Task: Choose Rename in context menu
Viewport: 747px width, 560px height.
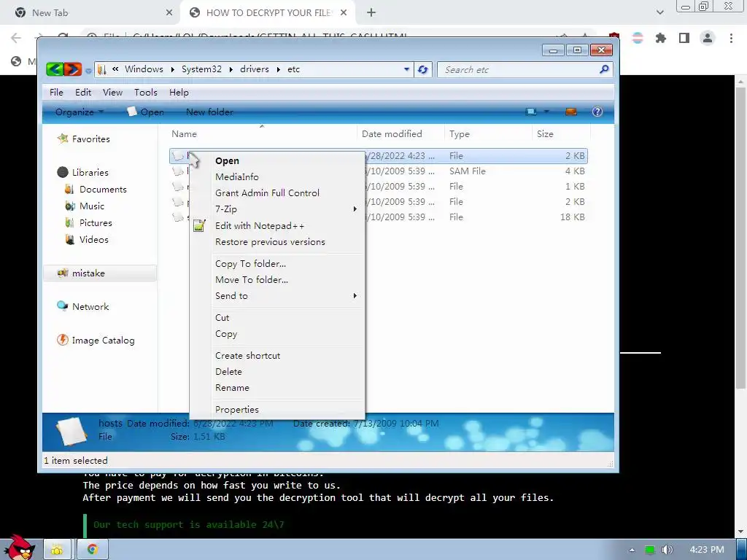Action: tap(277, 388)
